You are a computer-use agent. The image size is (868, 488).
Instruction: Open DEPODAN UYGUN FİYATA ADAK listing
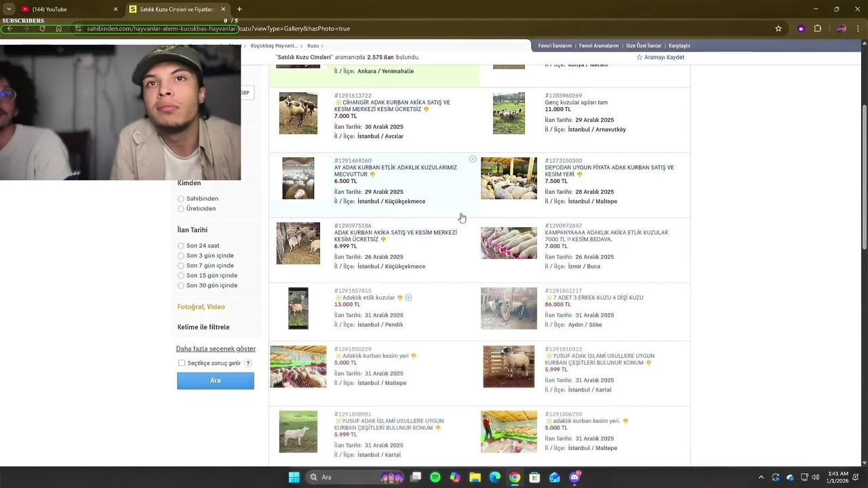click(x=609, y=171)
